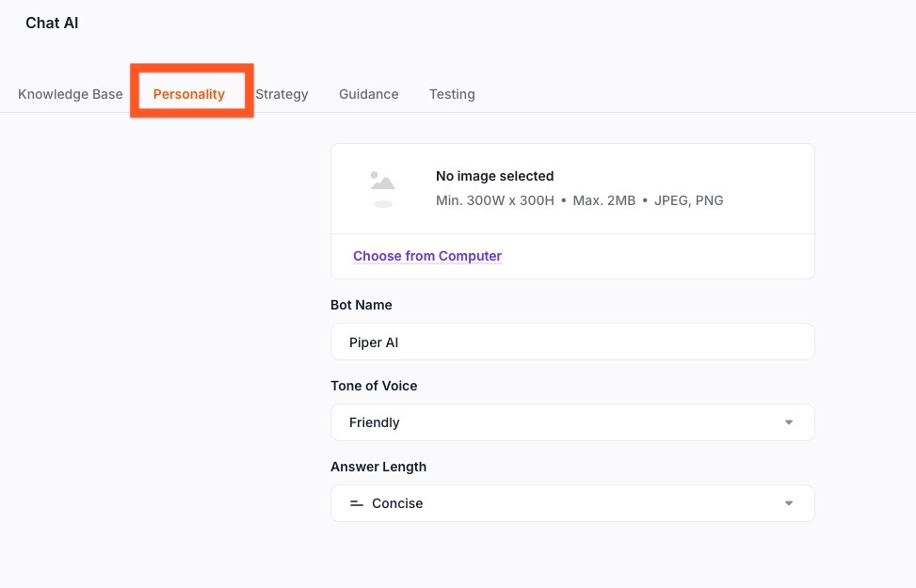Click the No image selected text

pyautogui.click(x=494, y=176)
